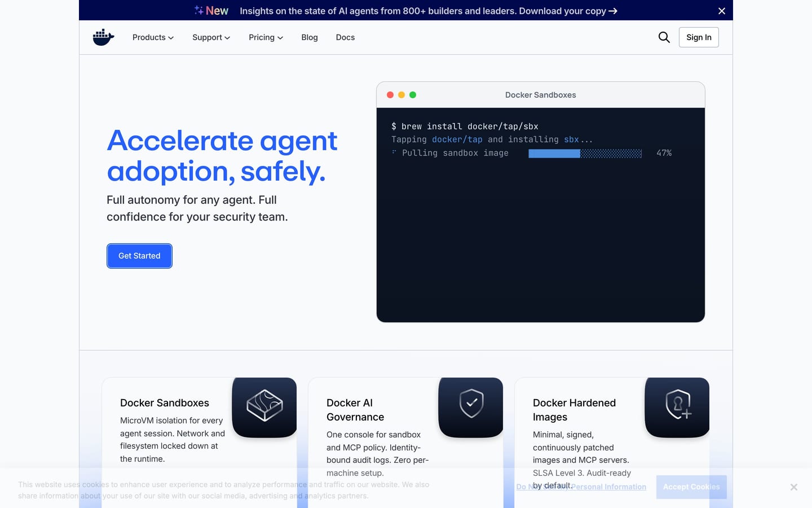Click the One console for sandbox description
The width and height of the screenshot is (812, 508).
coord(378,454)
